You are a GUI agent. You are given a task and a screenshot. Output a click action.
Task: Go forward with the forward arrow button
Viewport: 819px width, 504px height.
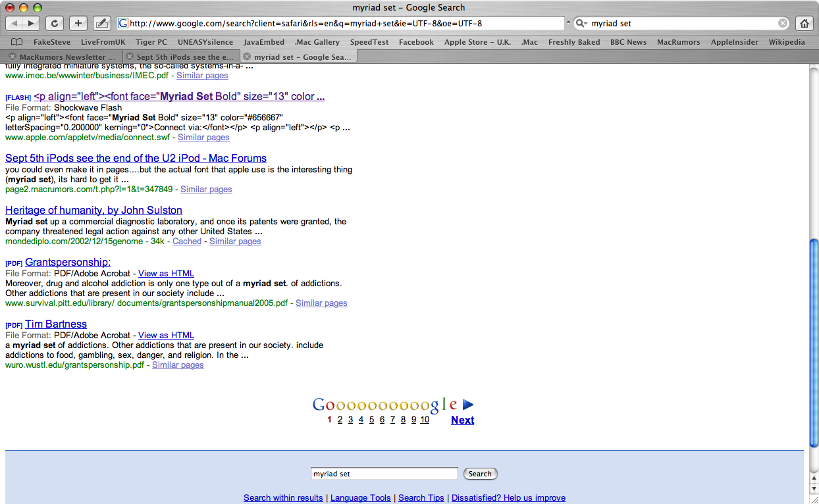pyautogui.click(x=31, y=23)
